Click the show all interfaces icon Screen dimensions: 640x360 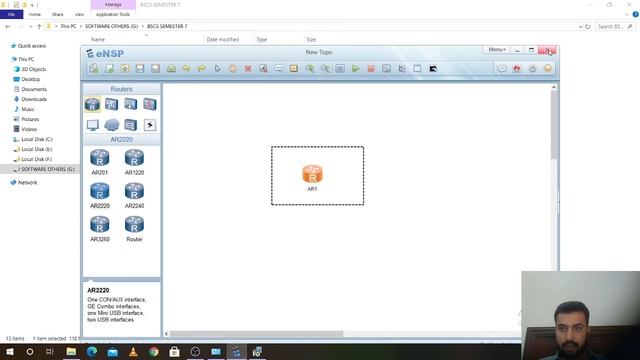[x=402, y=69]
